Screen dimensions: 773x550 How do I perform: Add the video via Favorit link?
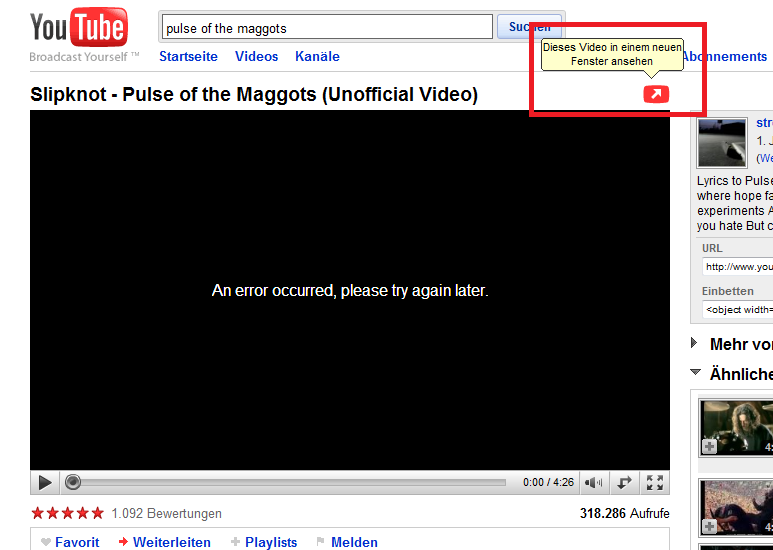pos(77,542)
